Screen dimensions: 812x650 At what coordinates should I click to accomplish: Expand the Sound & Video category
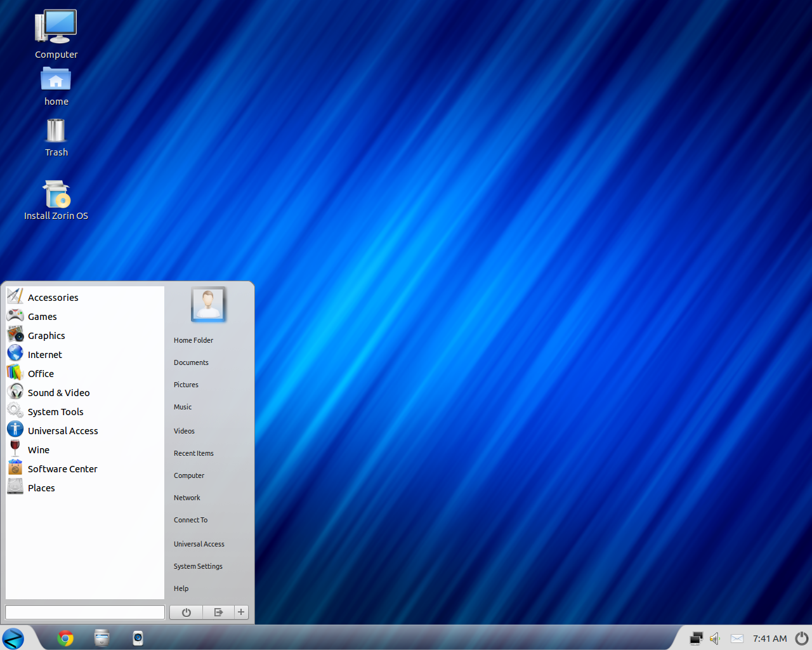click(x=58, y=393)
